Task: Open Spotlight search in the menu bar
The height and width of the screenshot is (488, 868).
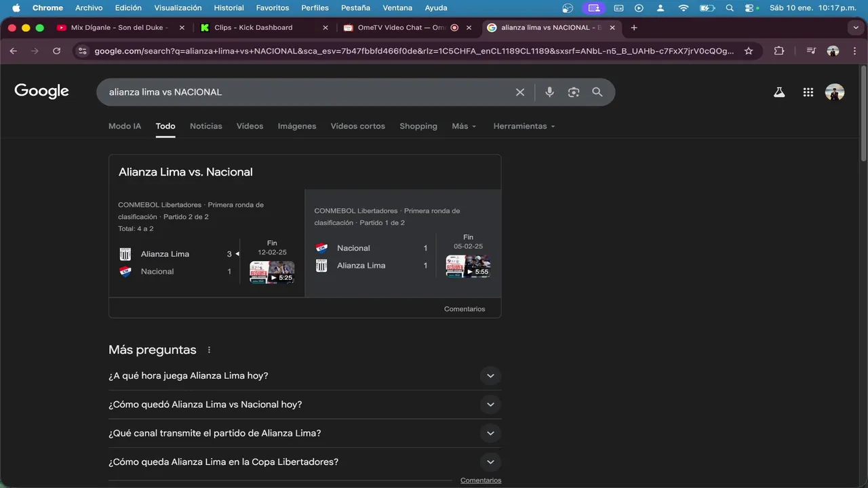Action: 730,8
